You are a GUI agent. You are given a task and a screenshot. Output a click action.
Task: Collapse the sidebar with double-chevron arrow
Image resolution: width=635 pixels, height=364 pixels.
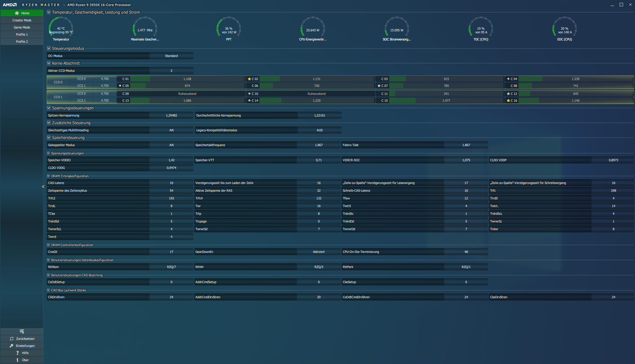click(x=43, y=187)
